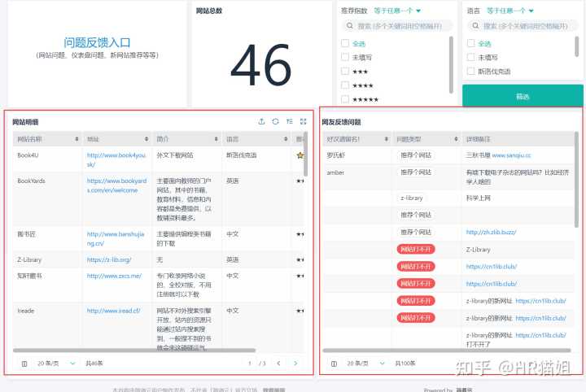This screenshot has width=586, height=392.
Task: Click vertical scrollbar of 网站明细 table
Action: coord(306,154)
